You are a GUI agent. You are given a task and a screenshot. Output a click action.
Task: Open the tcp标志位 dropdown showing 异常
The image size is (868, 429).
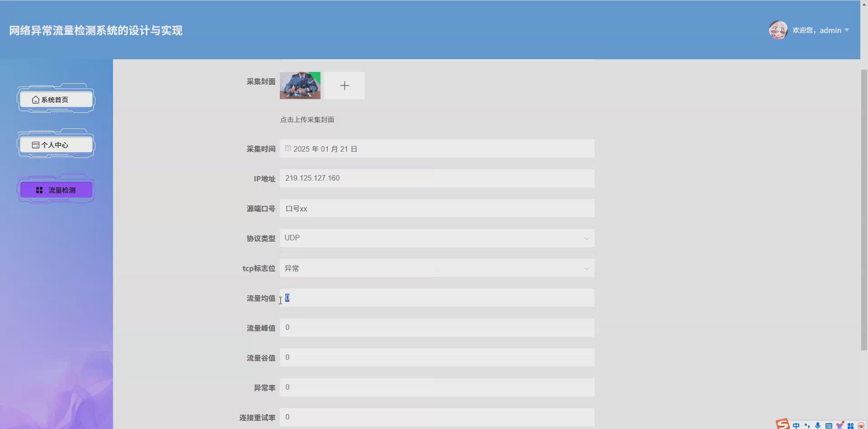586,268
